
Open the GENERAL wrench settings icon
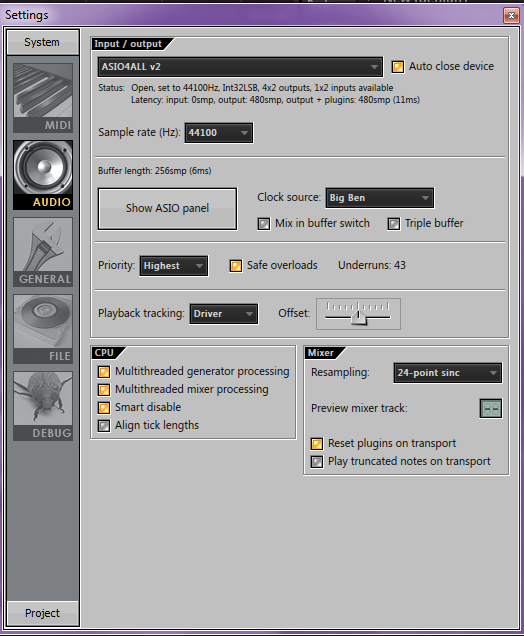coord(43,252)
